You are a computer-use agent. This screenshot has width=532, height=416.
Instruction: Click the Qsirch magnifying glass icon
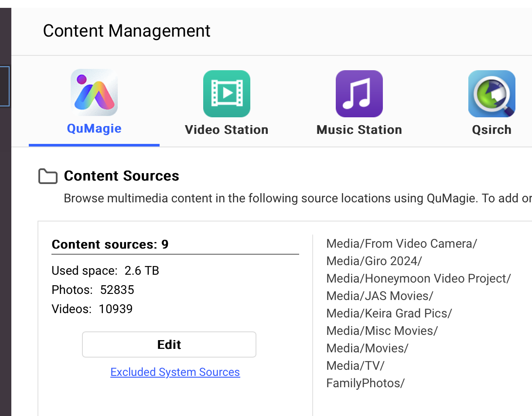491,93
